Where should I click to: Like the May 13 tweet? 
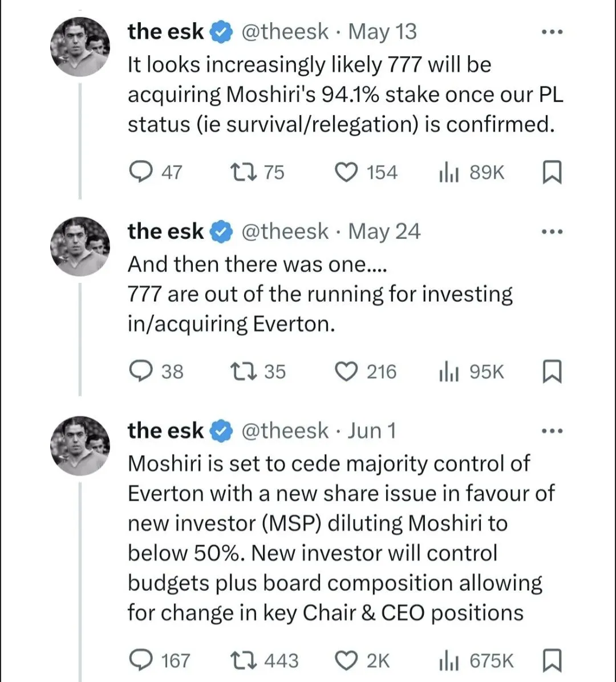tap(346, 172)
